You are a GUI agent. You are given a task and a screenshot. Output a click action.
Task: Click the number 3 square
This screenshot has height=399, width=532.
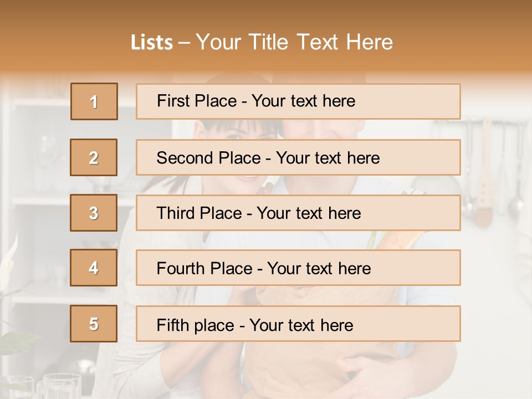point(94,213)
